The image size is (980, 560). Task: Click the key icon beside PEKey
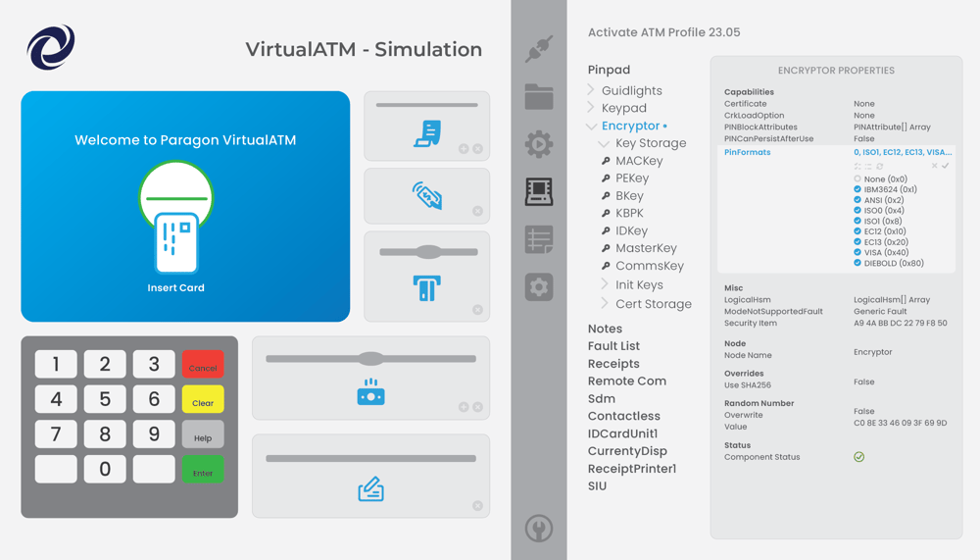(606, 178)
